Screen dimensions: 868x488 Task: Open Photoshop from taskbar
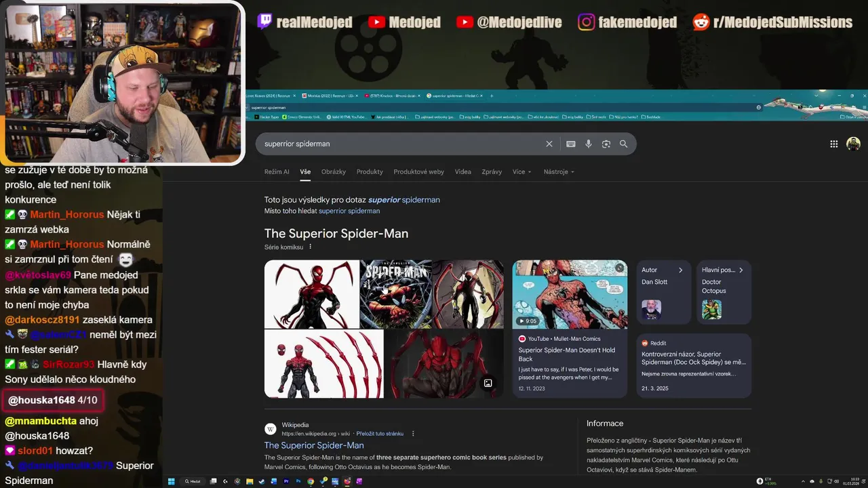pos(298,481)
